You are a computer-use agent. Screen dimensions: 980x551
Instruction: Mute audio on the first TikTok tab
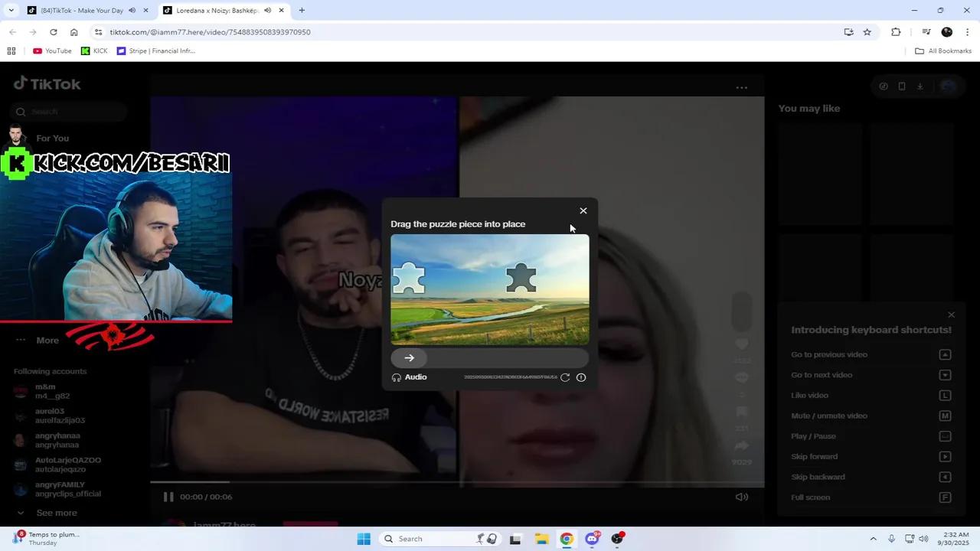pos(132,11)
